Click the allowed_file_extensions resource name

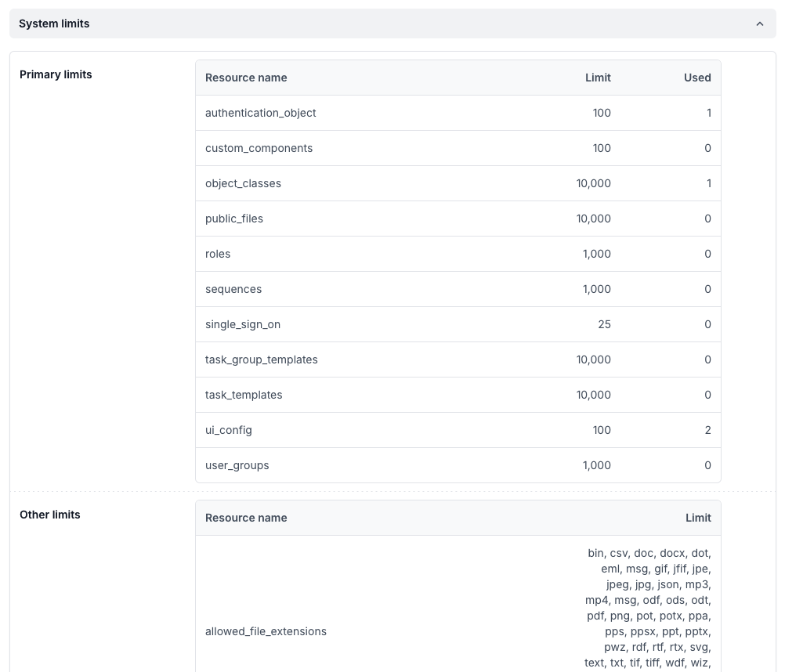pos(266,631)
